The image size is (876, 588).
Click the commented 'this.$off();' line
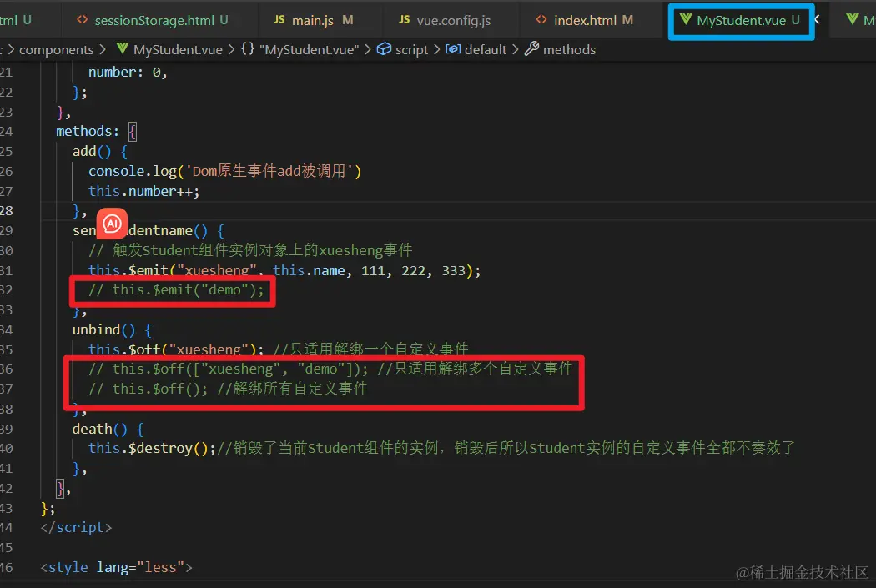(228, 389)
